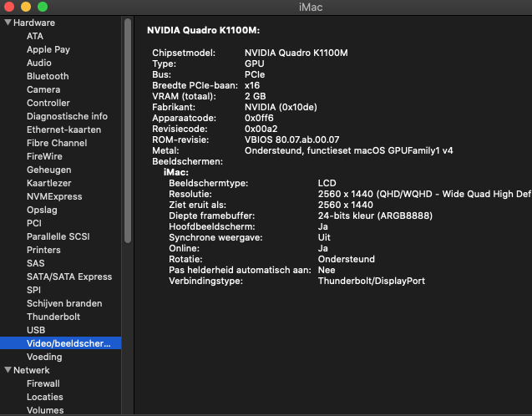The height and width of the screenshot is (416, 532).
Task: Collapse the Netwerk section triangle
Action: (8, 370)
